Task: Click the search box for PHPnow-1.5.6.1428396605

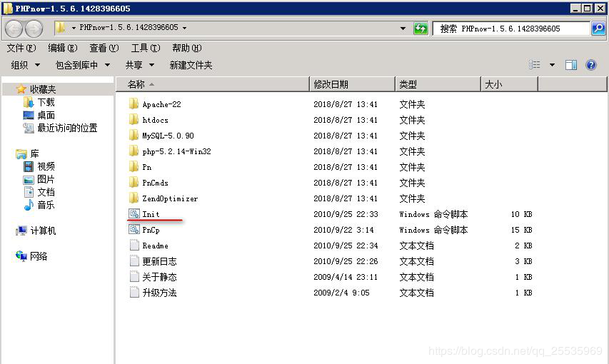Action: tap(511, 29)
